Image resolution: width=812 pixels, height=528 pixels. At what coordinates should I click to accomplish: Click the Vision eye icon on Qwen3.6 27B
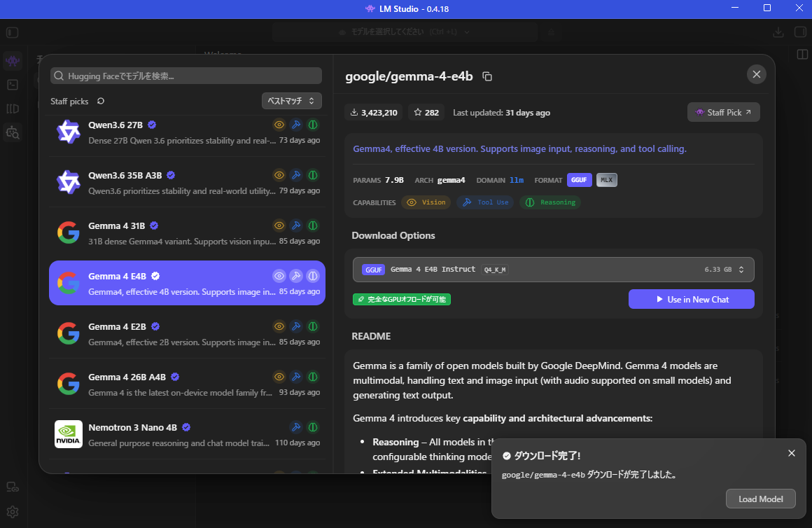click(x=279, y=125)
